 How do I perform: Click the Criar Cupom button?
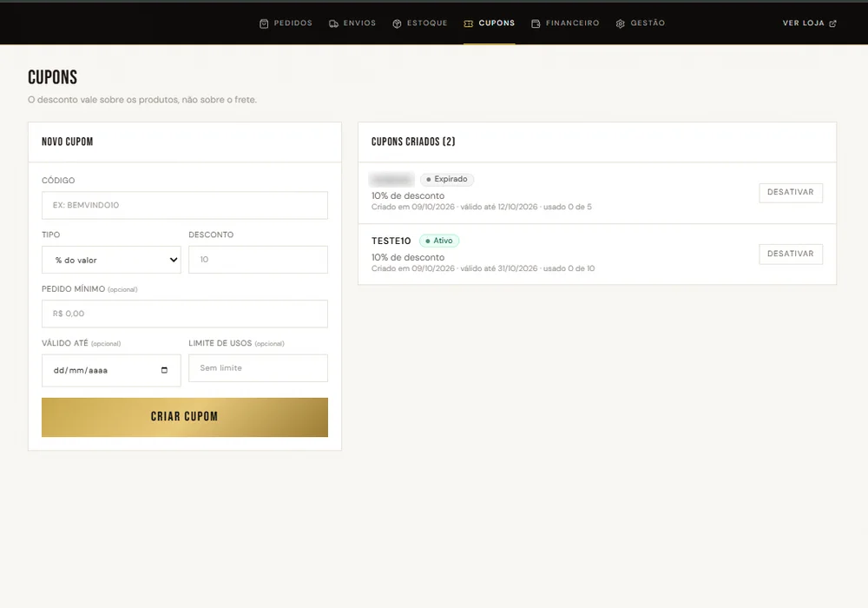tap(185, 417)
